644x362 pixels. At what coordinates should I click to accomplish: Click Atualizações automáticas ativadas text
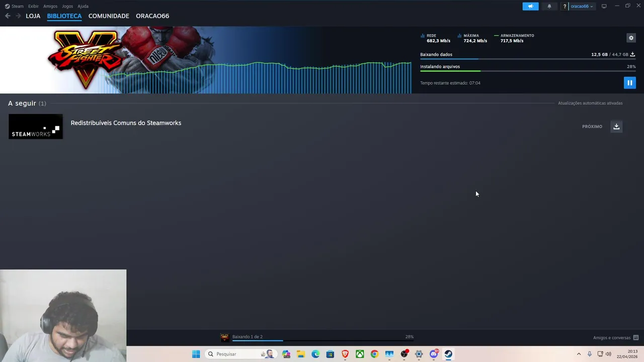click(x=590, y=103)
